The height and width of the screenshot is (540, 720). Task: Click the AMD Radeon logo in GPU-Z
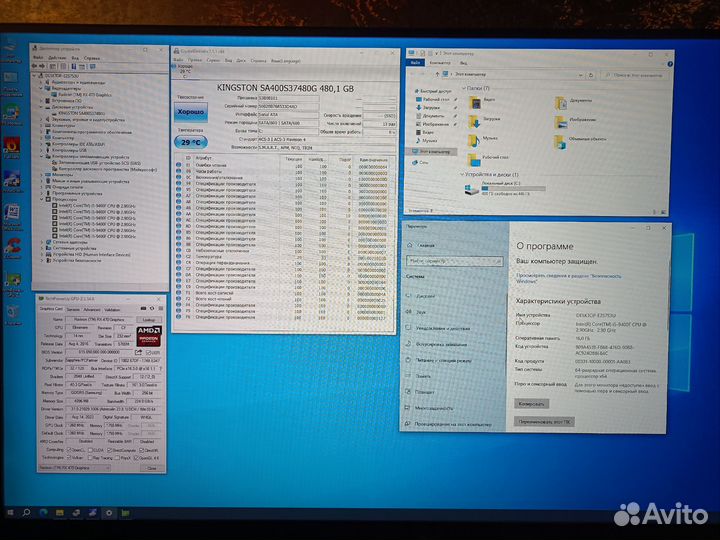click(x=149, y=336)
